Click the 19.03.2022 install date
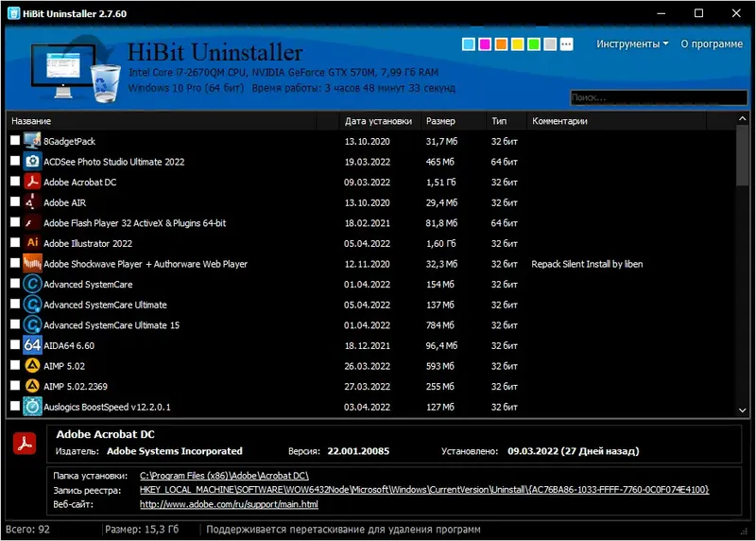The height and width of the screenshot is (541, 756). coord(367,162)
